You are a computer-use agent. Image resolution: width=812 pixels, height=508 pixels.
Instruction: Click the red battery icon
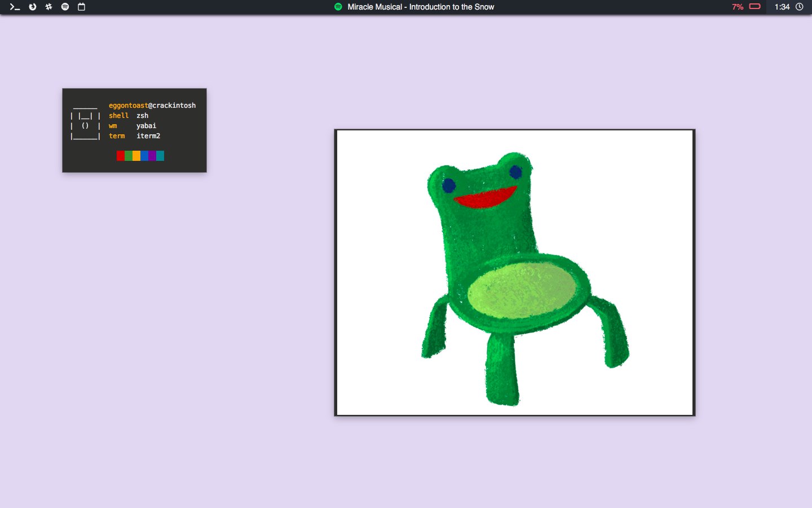click(x=754, y=7)
